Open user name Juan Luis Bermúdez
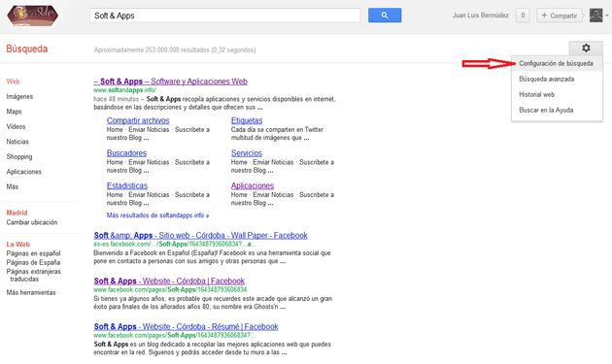Viewport: 612px width, 364px height. (481, 16)
